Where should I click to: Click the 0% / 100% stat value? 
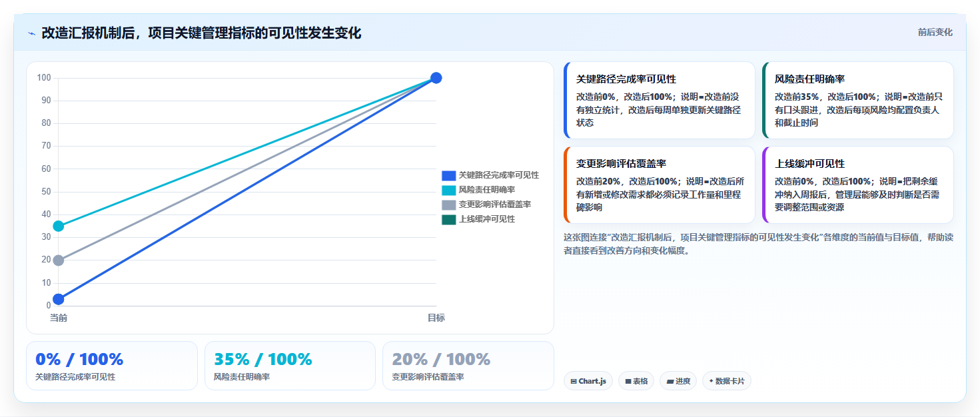pos(79,359)
